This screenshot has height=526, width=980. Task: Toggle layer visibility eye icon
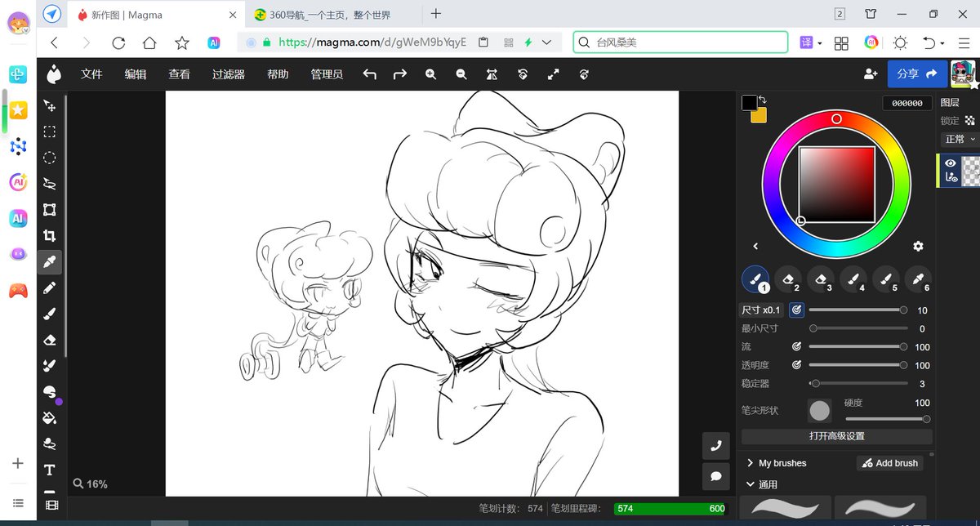pos(951,163)
